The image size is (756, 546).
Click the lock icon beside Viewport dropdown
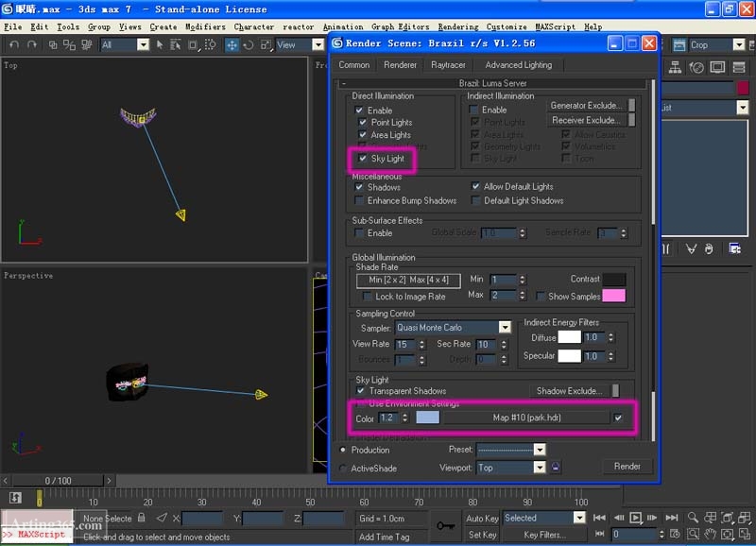coord(556,467)
